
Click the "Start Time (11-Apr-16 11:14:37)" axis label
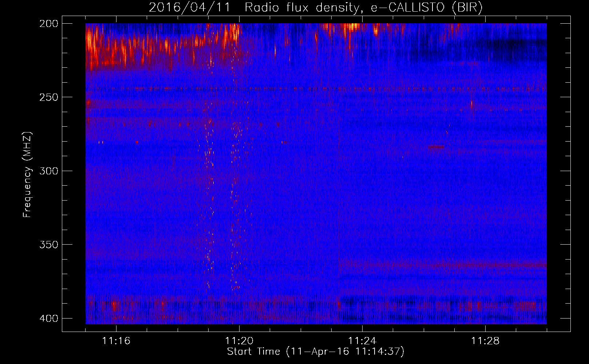click(x=316, y=352)
